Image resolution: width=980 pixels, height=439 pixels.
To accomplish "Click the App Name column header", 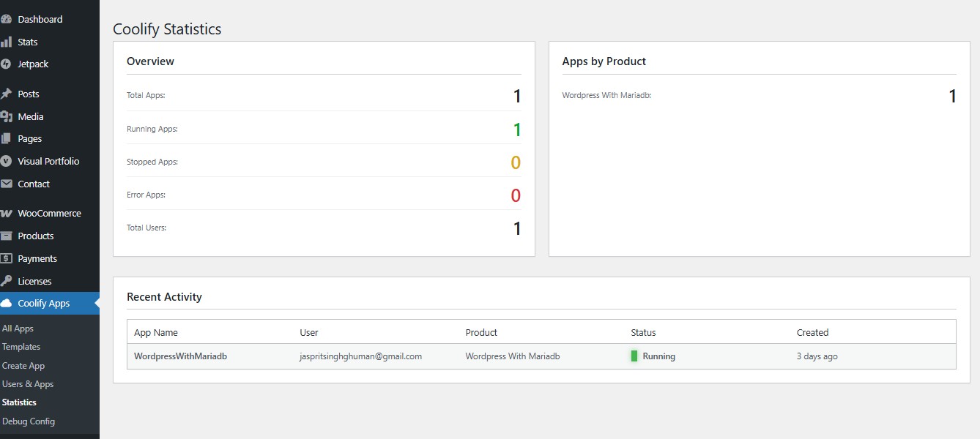I will point(156,332).
